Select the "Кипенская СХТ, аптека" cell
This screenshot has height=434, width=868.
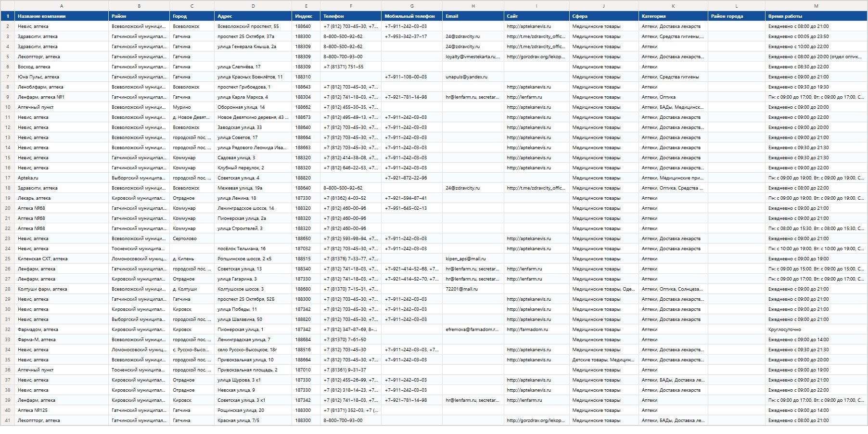tap(62, 259)
